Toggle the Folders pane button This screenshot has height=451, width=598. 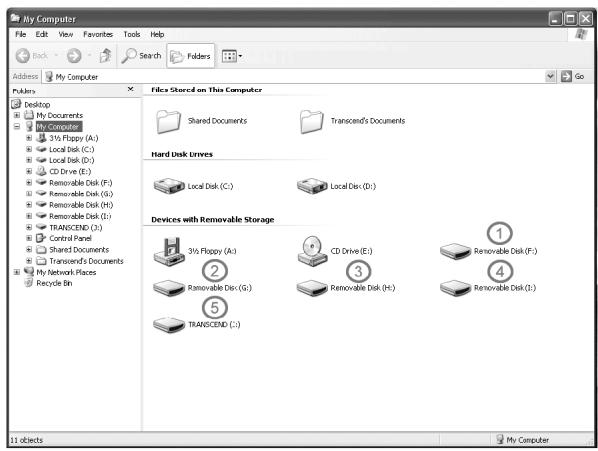coord(190,56)
